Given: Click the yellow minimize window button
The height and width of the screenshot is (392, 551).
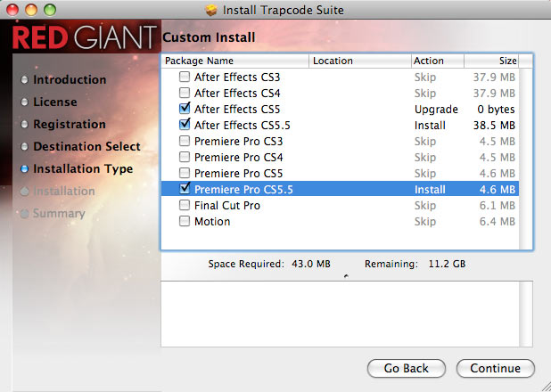Looking at the screenshot, I should (31, 10).
